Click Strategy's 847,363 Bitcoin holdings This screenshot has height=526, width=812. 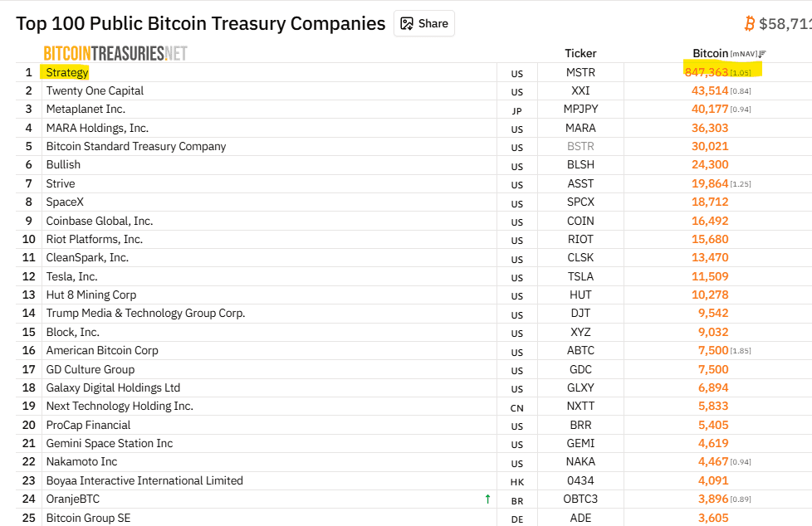[707, 72]
